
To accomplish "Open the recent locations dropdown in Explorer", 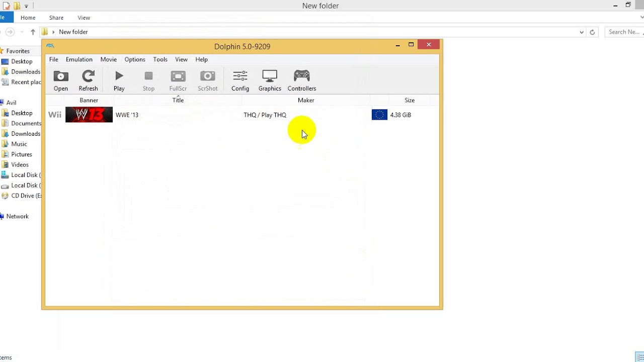I will (22, 32).
